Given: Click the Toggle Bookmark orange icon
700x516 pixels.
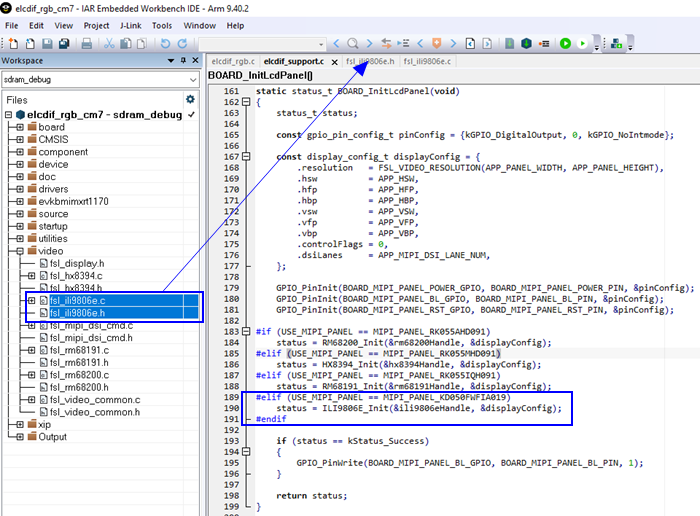Looking at the screenshot, I should pos(437,44).
